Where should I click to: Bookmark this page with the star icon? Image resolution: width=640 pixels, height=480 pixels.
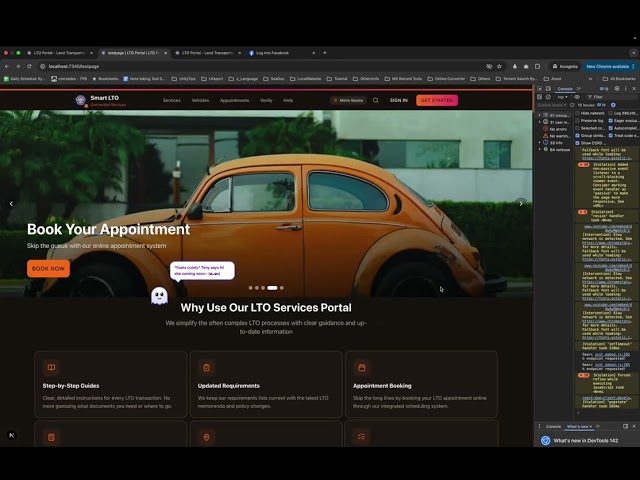[x=499, y=66]
